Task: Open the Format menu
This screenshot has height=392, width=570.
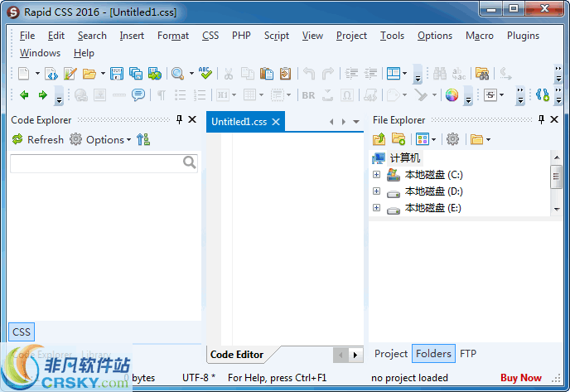Action: [173, 36]
